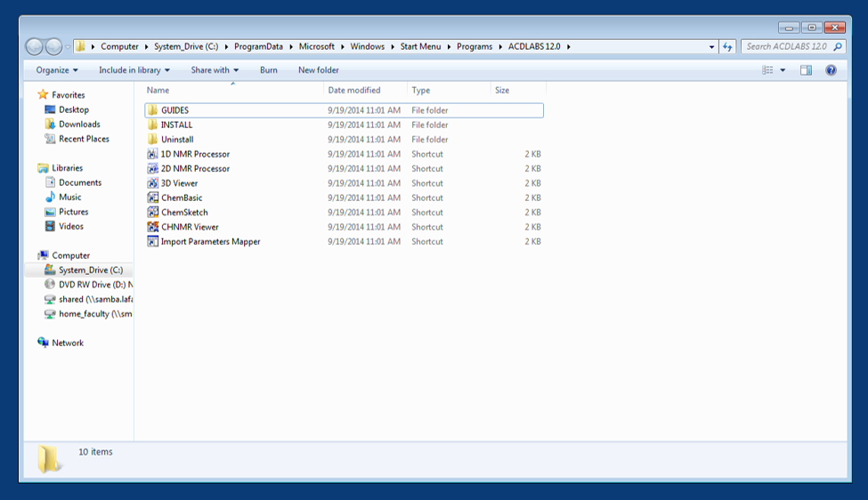Sort by Type column header

pos(449,90)
